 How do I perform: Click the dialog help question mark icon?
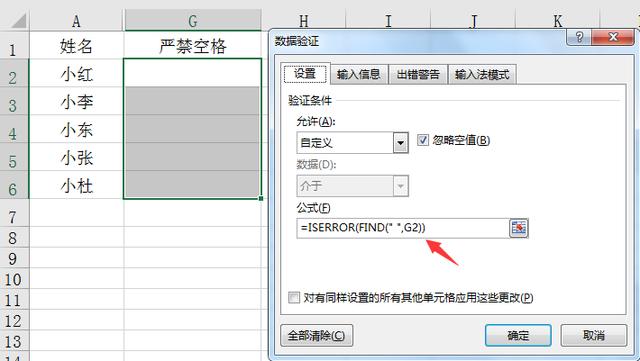pos(579,37)
